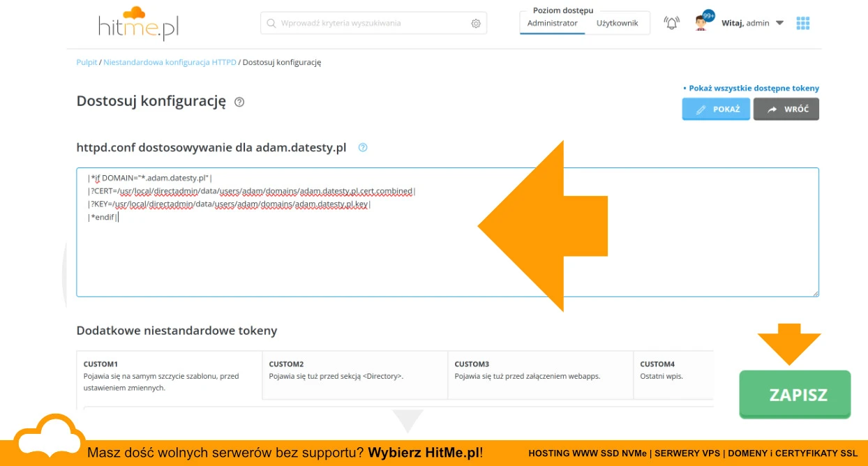868x466 pixels.
Task: Click the Dostosuj konfigurację breadcrumb text
Action: (x=282, y=62)
